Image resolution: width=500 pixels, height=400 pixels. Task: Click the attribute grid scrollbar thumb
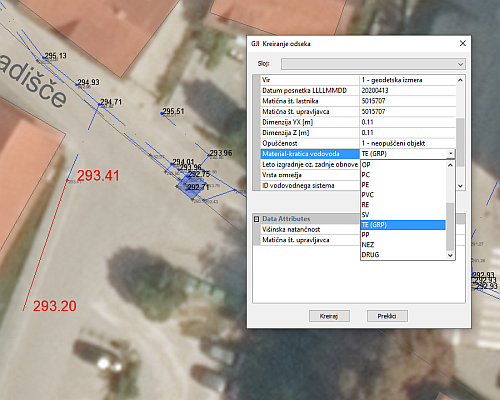pyautogui.click(x=460, y=142)
